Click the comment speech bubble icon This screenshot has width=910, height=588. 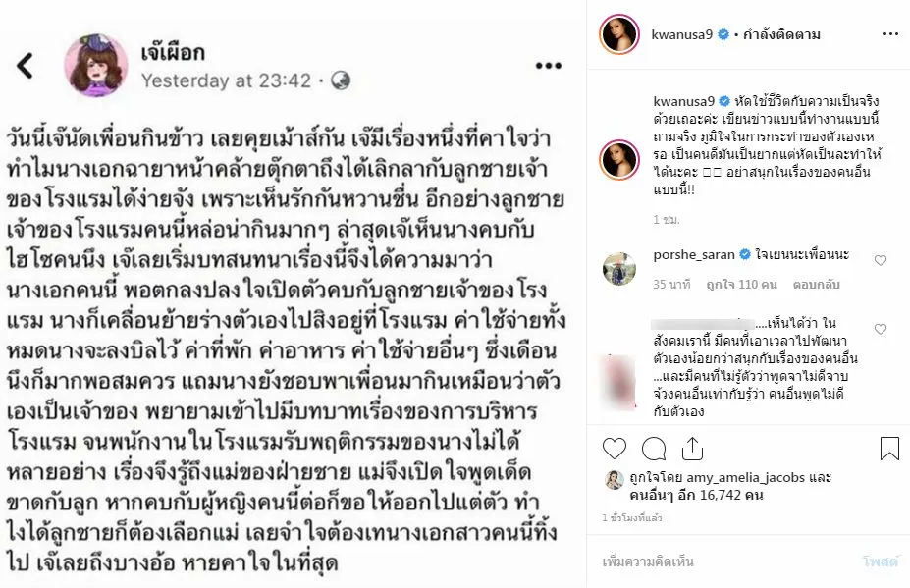pyautogui.click(x=654, y=449)
